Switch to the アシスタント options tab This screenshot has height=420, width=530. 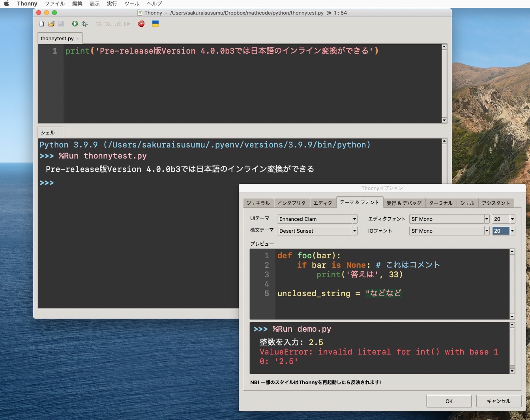[496, 203]
